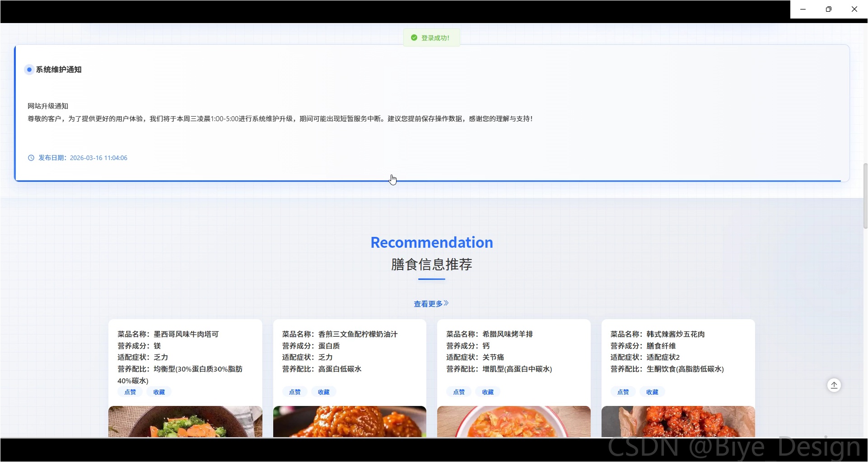Like the 希腊风味烤羊排 dish
The image size is (868, 462).
[459, 392]
